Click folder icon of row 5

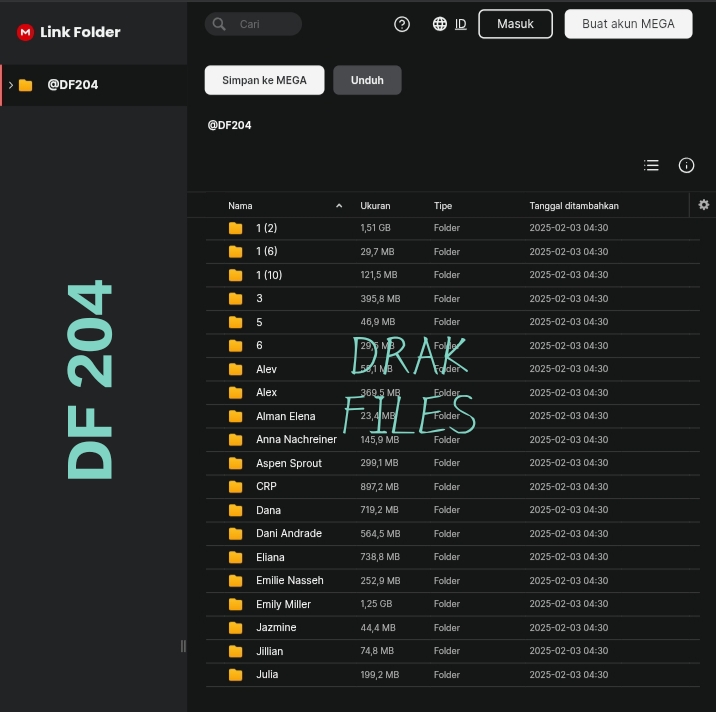pyautogui.click(x=236, y=322)
